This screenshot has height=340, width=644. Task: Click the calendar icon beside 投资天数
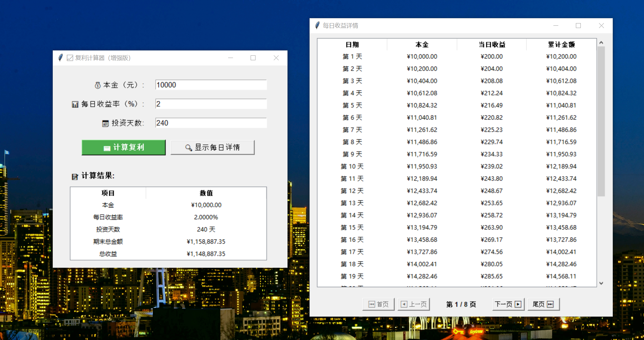coord(105,123)
